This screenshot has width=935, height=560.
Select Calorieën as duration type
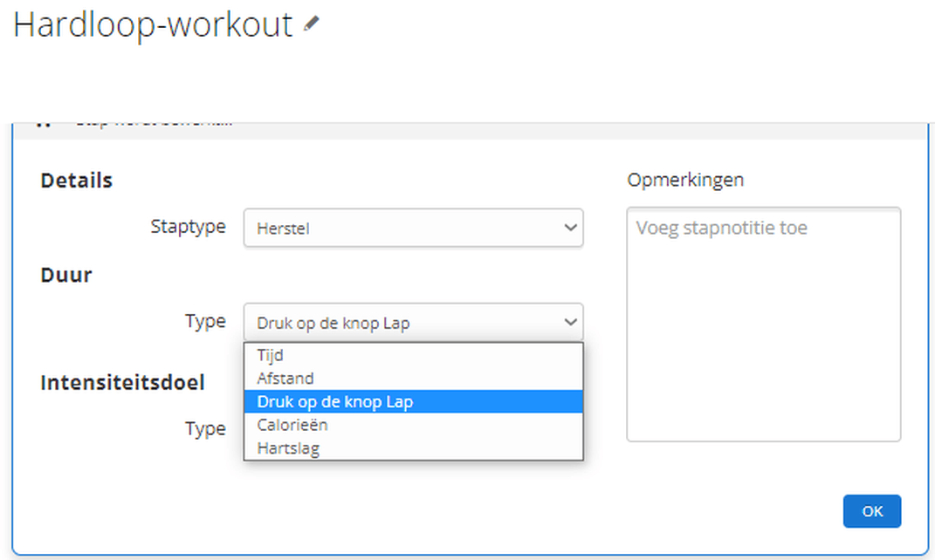pos(292,426)
